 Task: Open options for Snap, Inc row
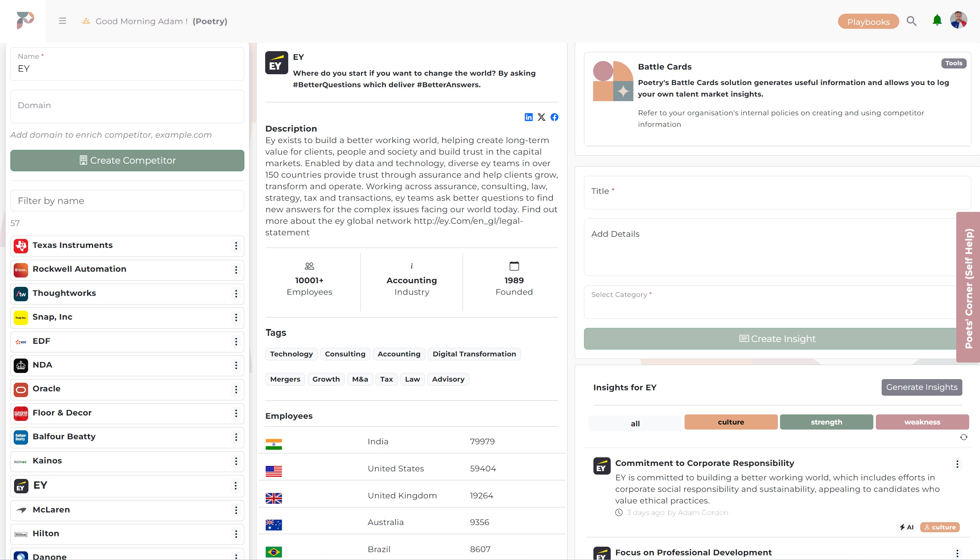236,318
